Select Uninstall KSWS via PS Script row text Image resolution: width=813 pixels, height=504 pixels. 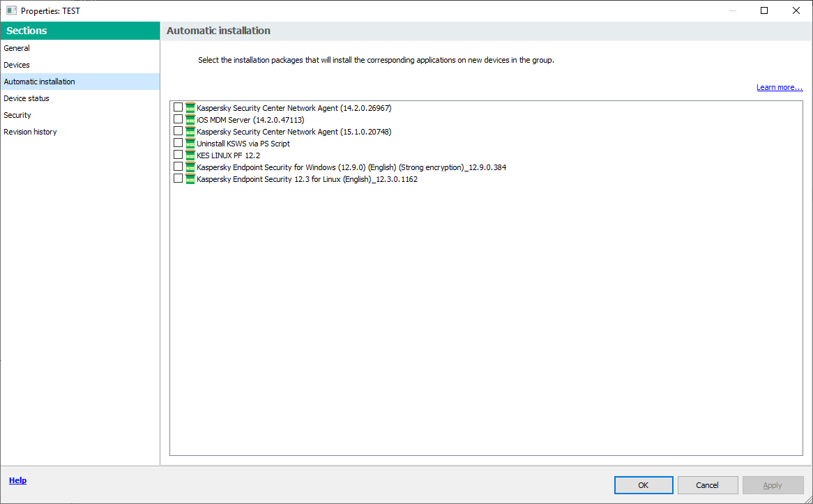pyautogui.click(x=243, y=144)
